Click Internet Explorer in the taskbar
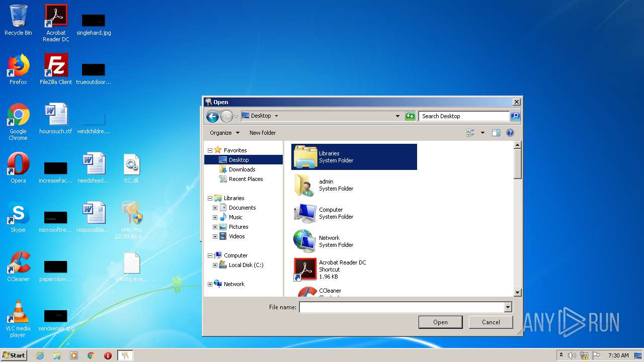The height and width of the screenshot is (362, 644). tap(40, 355)
